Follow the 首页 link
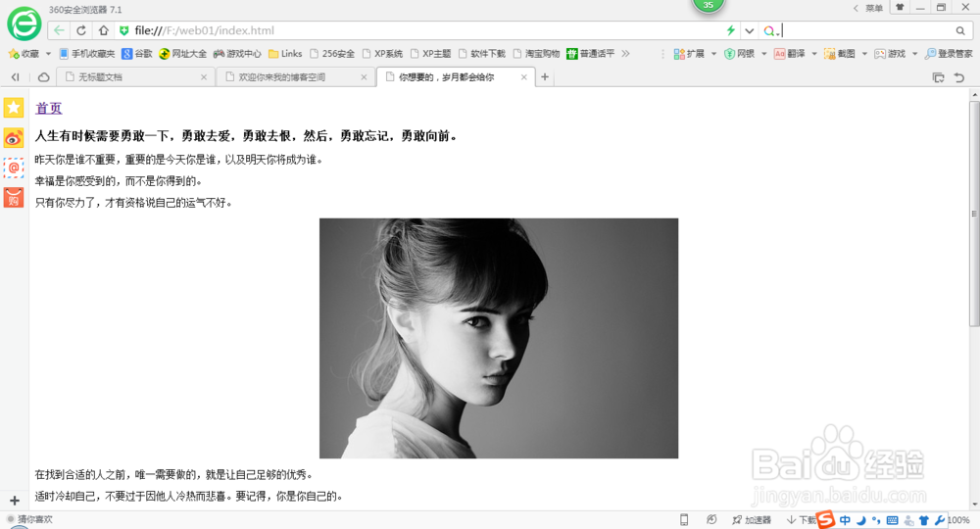Image resolution: width=980 pixels, height=529 pixels. 49,108
